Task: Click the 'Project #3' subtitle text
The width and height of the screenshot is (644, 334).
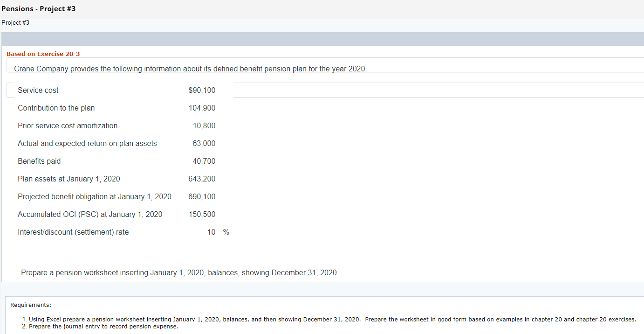Action: point(15,23)
